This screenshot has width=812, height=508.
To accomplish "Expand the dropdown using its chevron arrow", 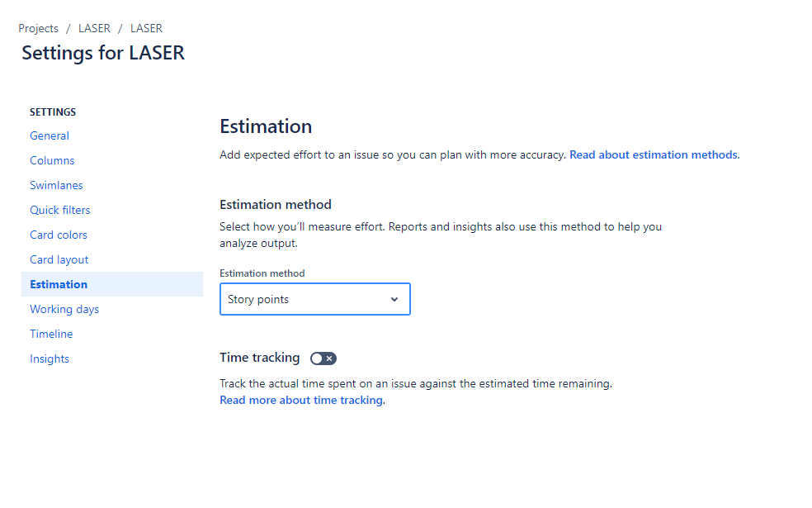I will point(394,299).
